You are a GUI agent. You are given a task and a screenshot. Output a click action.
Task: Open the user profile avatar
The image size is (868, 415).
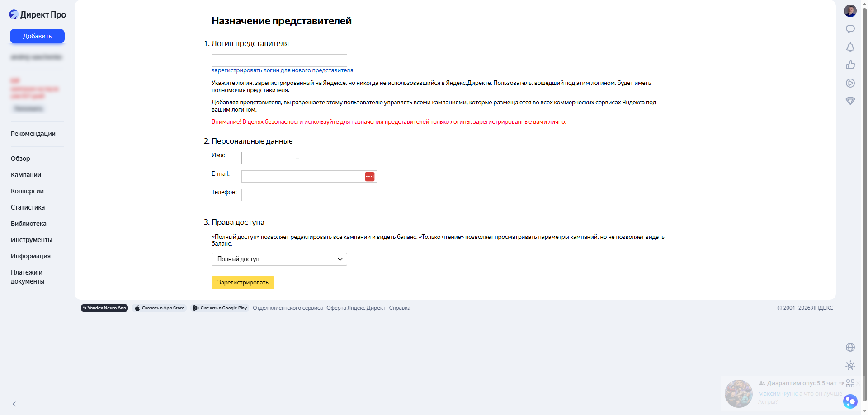point(850,11)
